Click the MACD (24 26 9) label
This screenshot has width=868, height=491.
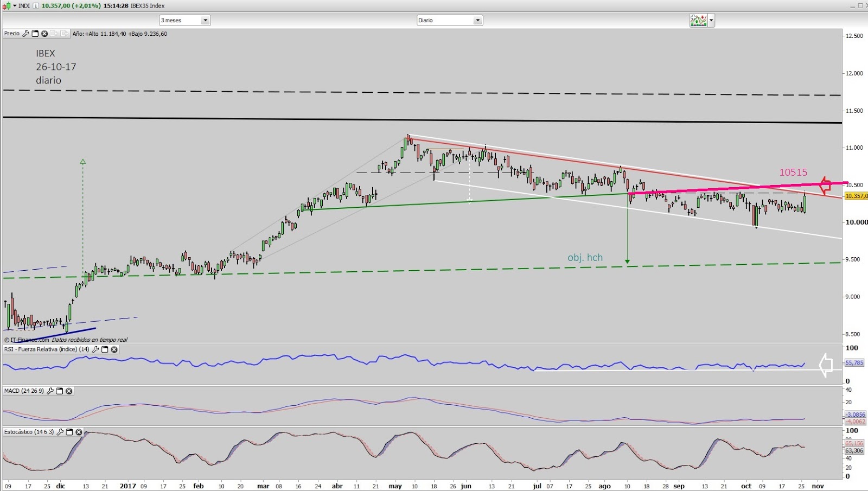point(24,391)
